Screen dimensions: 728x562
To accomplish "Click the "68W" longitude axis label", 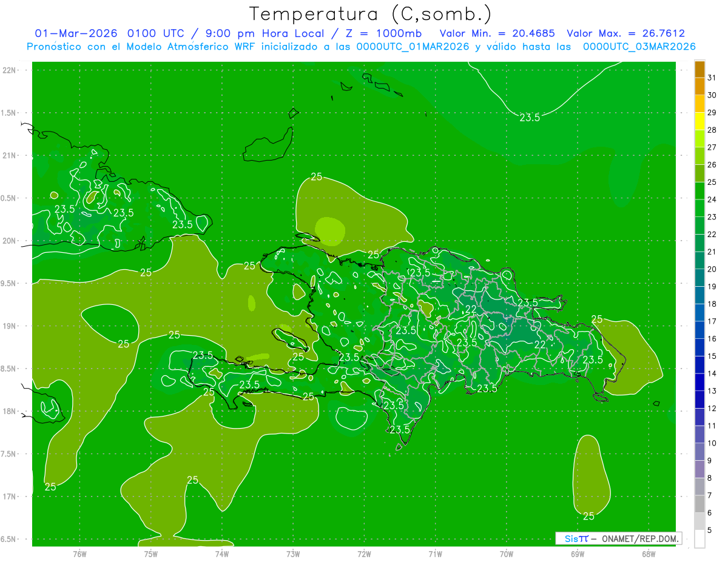I will (649, 554).
